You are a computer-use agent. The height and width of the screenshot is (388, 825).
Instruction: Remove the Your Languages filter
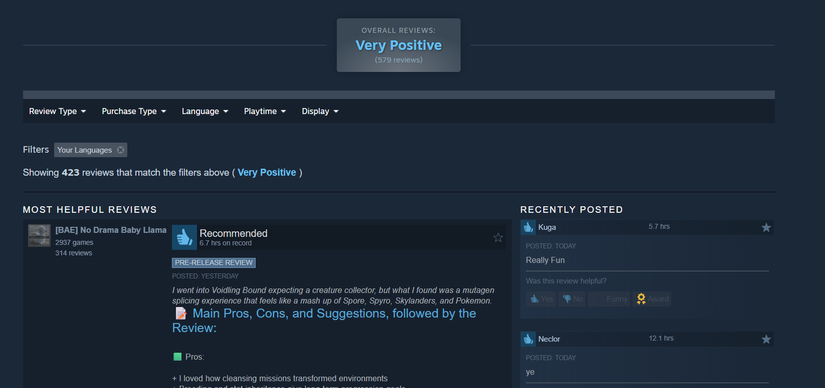pos(120,150)
